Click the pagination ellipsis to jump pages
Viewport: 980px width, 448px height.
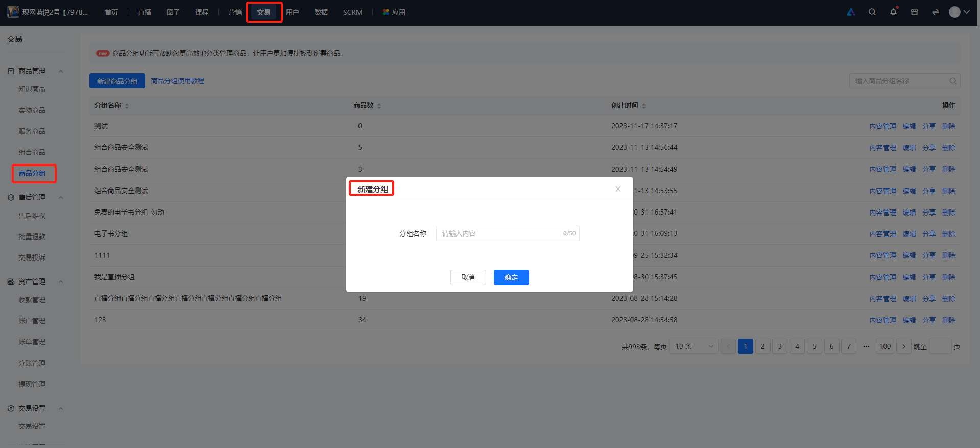(866, 346)
